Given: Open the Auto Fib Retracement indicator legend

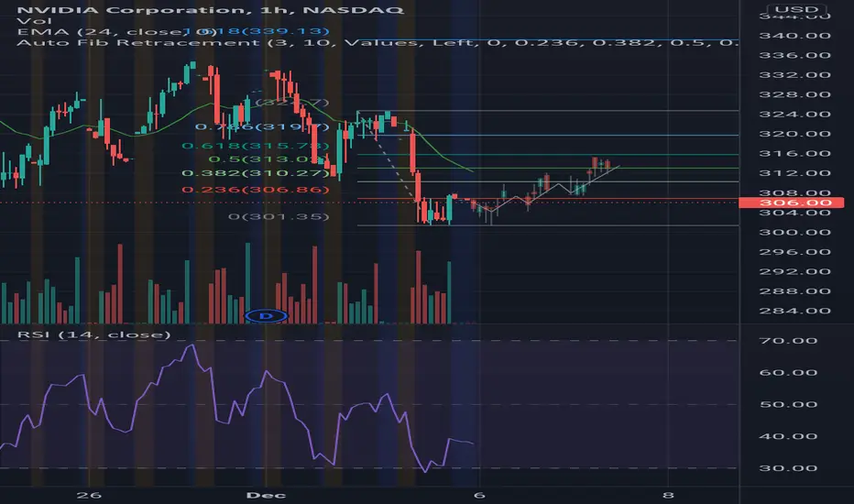Looking at the screenshot, I should click(378, 42).
